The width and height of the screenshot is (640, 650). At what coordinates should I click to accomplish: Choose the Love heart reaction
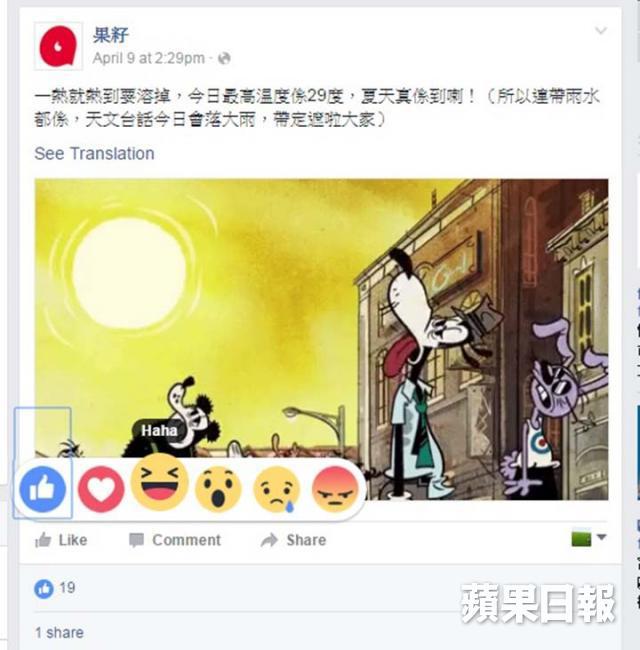(x=101, y=489)
